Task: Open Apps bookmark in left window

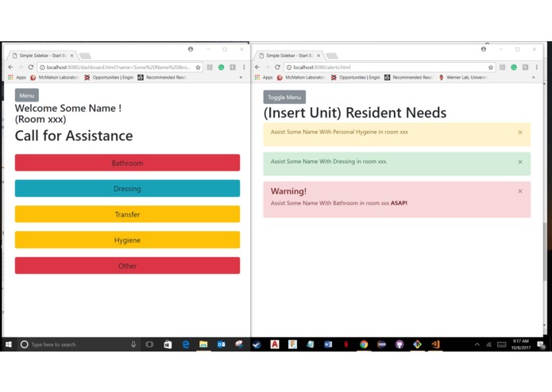Action: (17, 77)
